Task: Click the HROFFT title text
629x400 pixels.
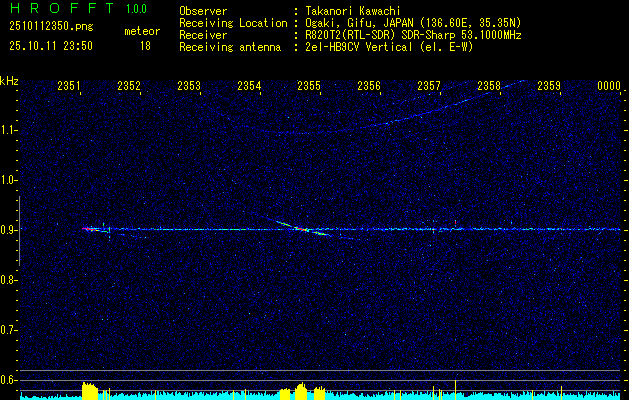Action: [x=60, y=9]
